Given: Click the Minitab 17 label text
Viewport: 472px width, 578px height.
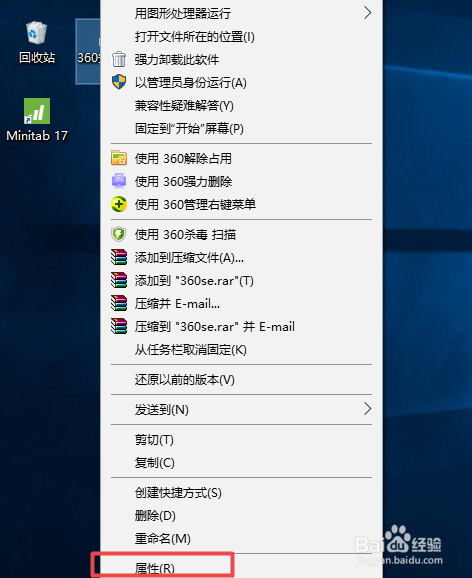Looking at the screenshot, I should tap(37, 136).
